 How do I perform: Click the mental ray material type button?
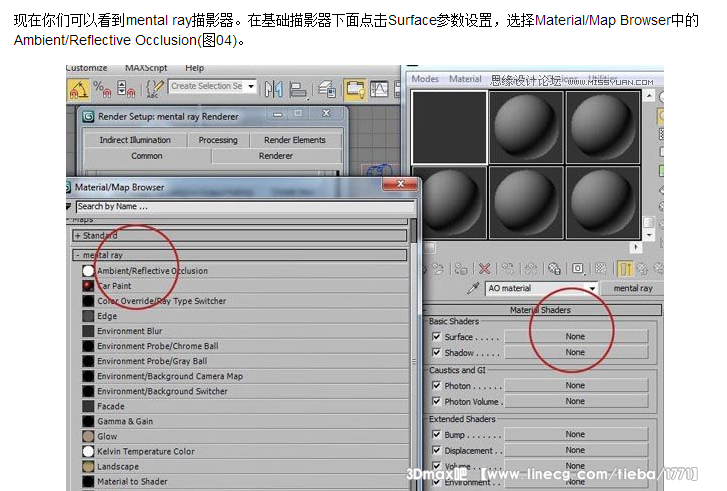[632, 288]
